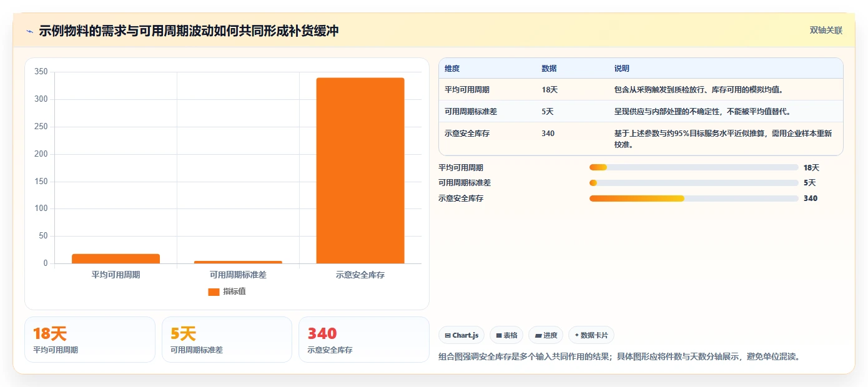
Task: Click the 说明 table column header
Action: pyautogui.click(x=622, y=69)
